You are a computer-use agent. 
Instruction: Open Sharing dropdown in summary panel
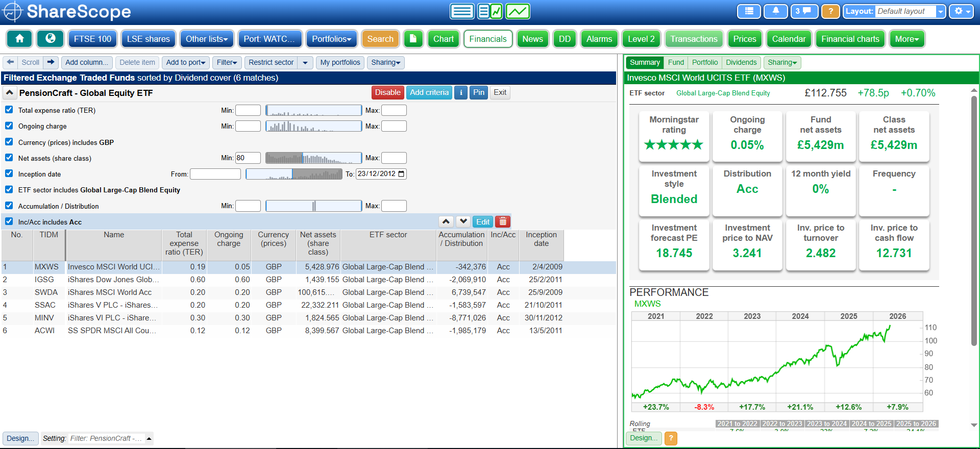click(782, 62)
